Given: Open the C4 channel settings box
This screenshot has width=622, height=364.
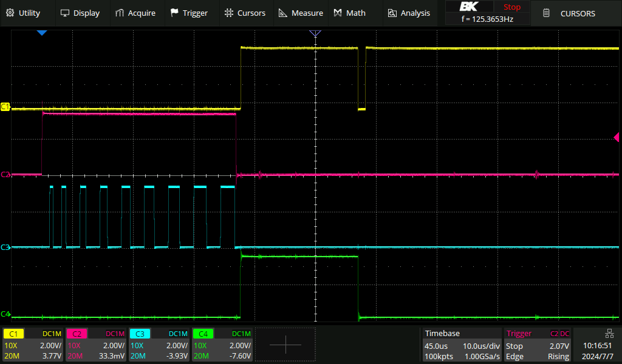Looking at the screenshot, I should coord(222,345).
